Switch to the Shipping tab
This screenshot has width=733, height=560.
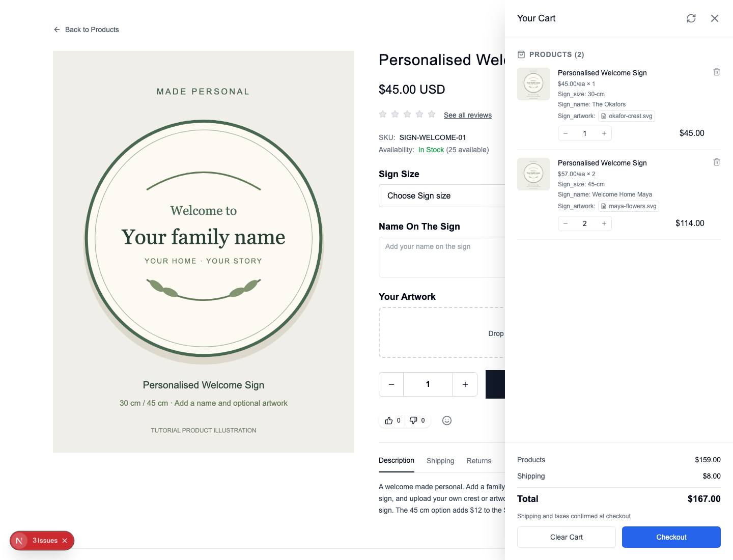440,461
